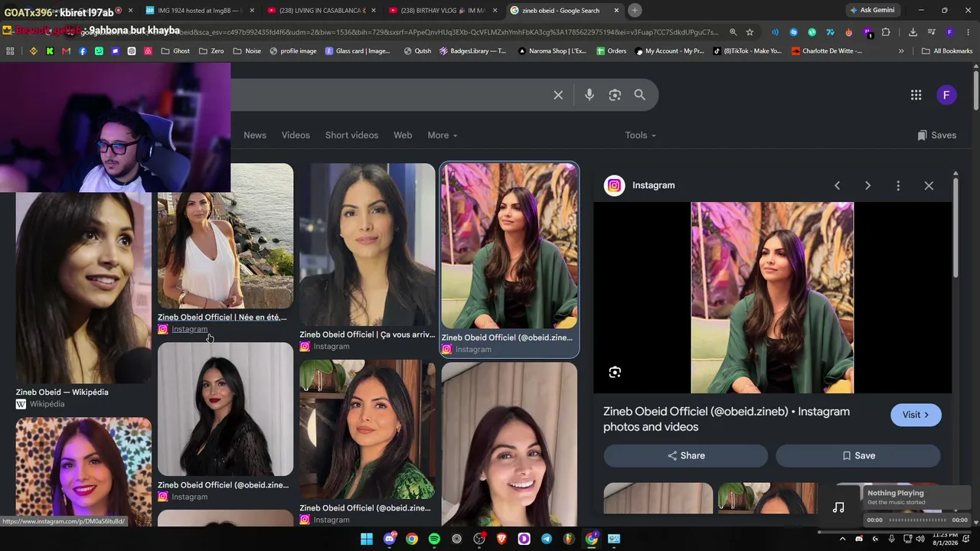Switch to the Short videos tab

pos(351,135)
